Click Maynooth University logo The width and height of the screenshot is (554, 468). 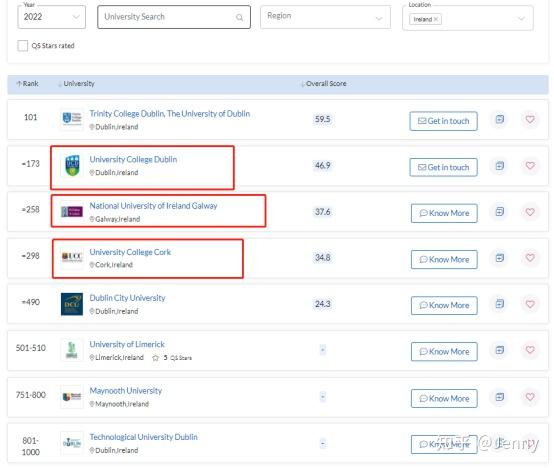point(72,397)
